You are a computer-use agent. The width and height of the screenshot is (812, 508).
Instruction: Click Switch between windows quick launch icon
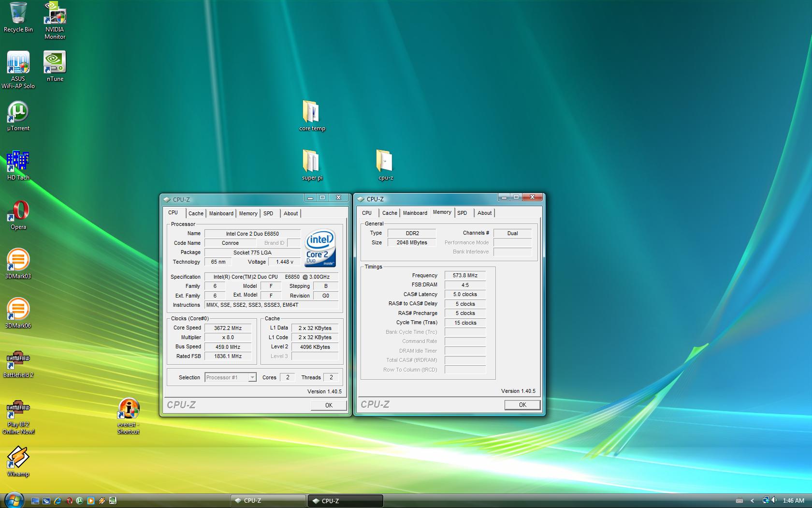(x=46, y=501)
